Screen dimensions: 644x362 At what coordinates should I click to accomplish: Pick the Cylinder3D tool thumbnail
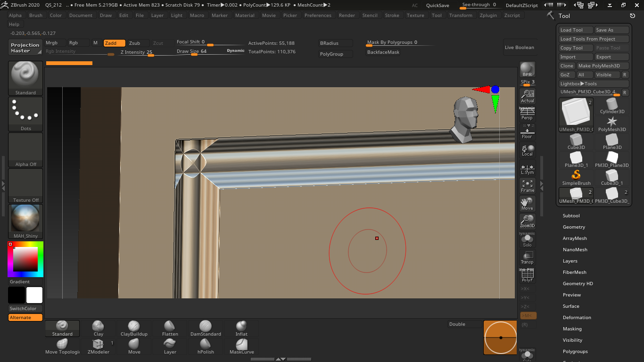[x=612, y=106]
